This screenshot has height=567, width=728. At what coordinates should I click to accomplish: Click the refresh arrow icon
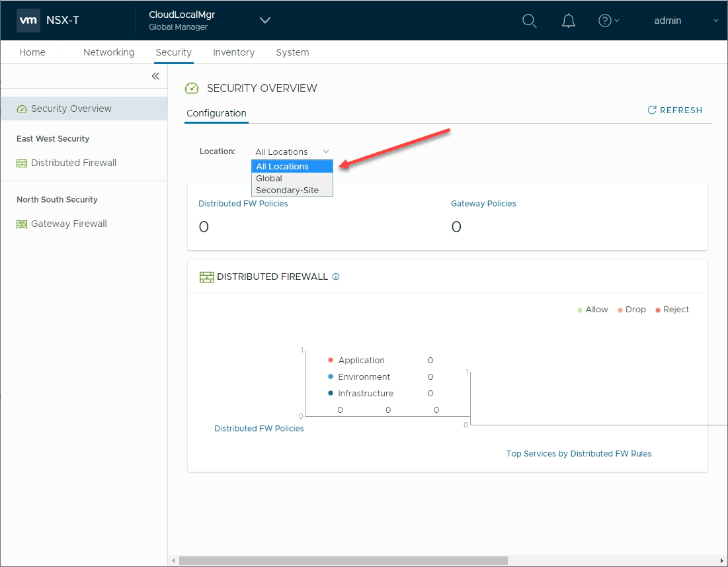click(x=652, y=110)
